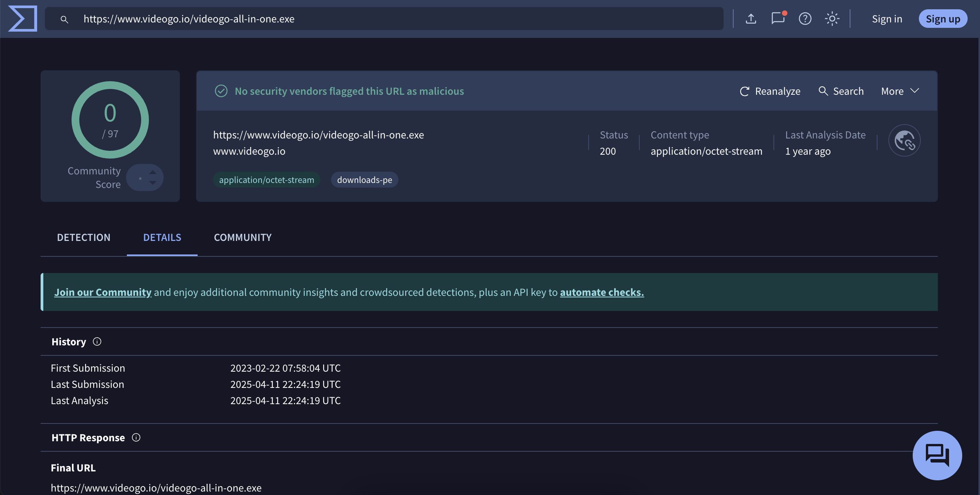This screenshot has width=980, height=495.
Task: Toggle the light theme sun icon
Action: [832, 19]
